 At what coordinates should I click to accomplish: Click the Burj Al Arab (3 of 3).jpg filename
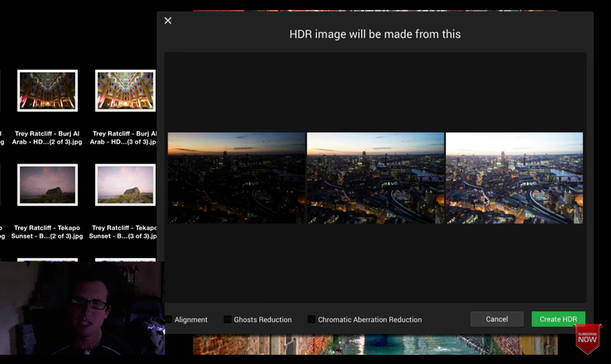pos(124,138)
